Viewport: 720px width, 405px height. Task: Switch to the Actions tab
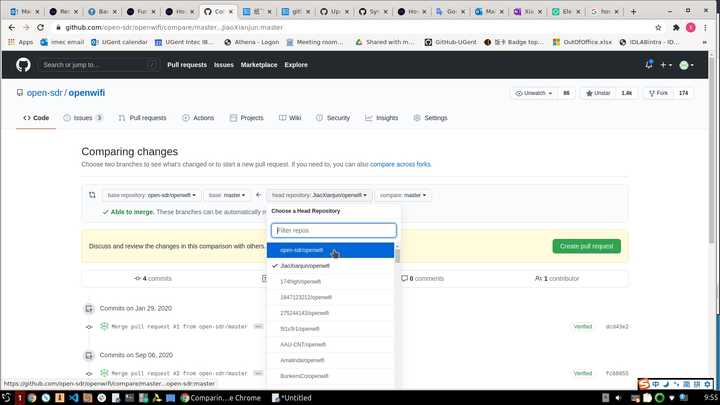pos(198,118)
